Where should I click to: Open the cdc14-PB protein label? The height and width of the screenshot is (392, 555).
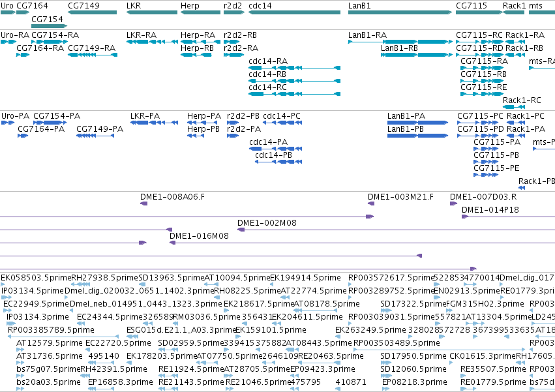point(274,155)
